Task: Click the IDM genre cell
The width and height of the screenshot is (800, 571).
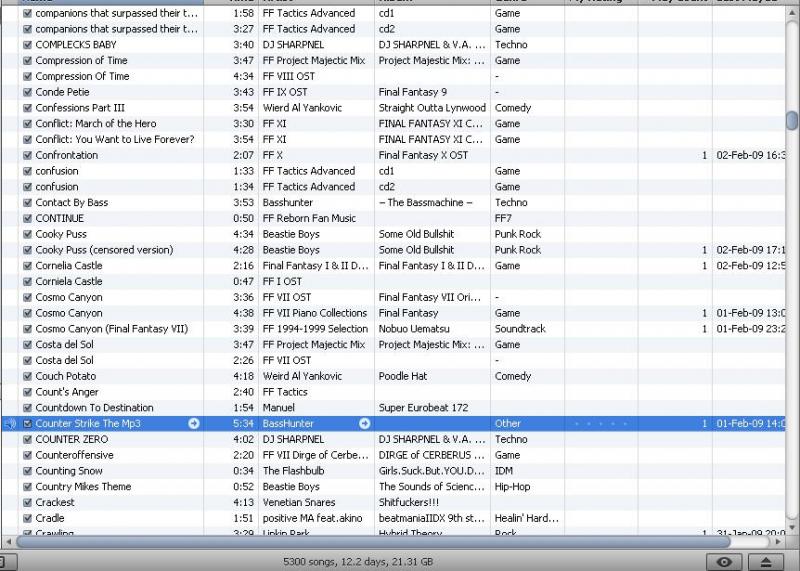Action: point(504,471)
